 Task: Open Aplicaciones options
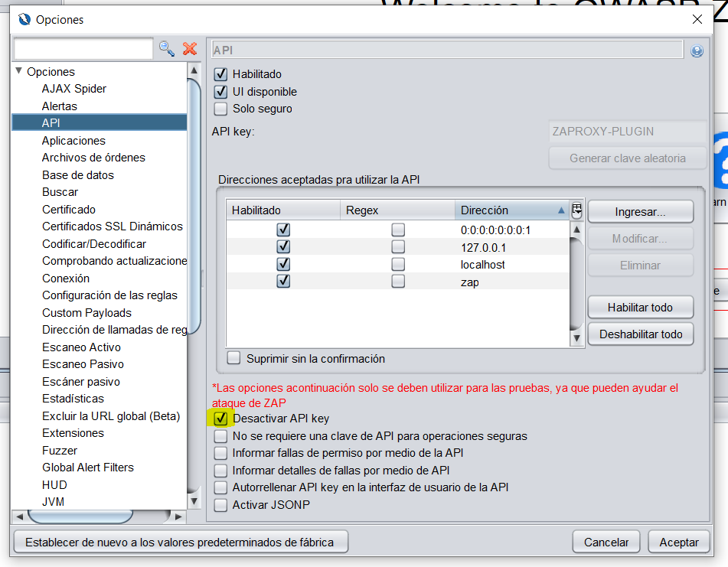pos(73,141)
